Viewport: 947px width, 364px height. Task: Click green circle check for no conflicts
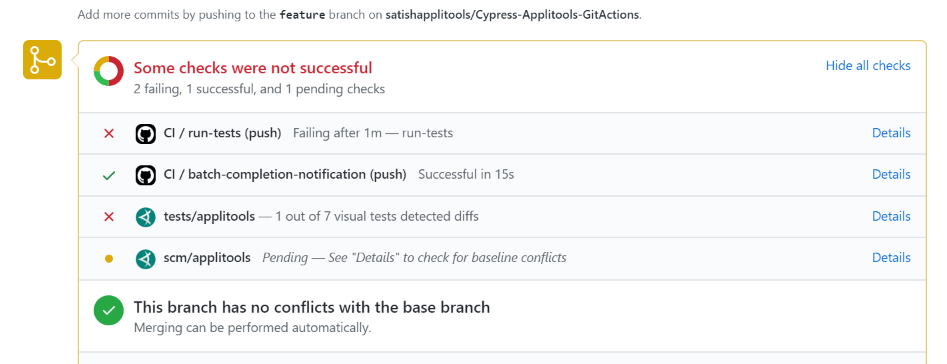(x=109, y=311)
